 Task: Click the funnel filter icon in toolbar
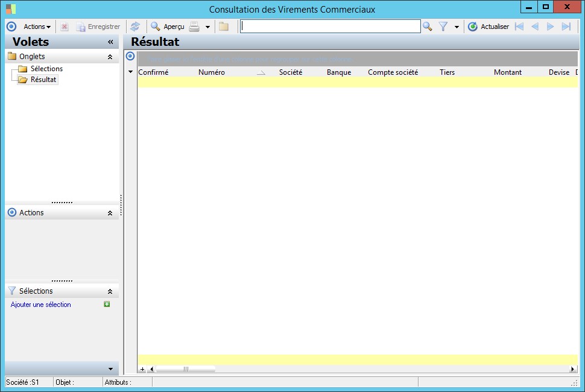(443, 27)
